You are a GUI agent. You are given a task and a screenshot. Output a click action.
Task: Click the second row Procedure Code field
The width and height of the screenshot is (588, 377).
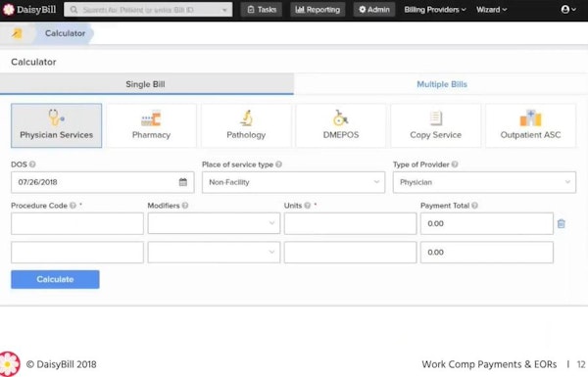point(77,253)
